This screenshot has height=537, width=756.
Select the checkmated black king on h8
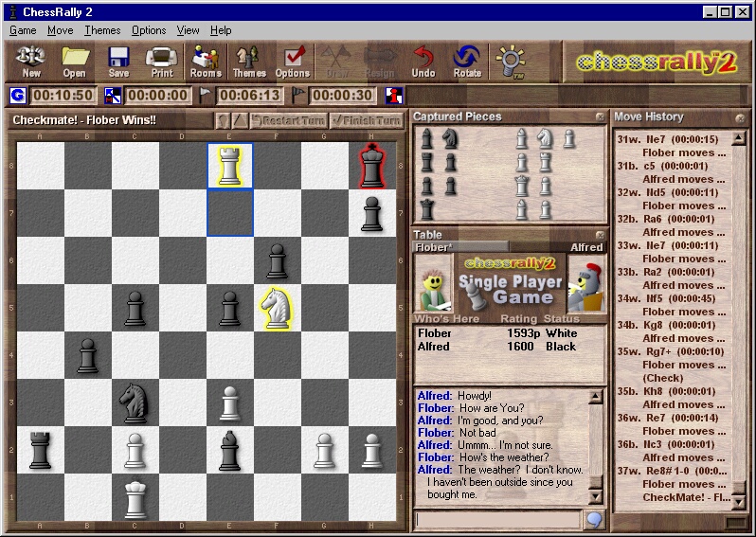(372, 166)
